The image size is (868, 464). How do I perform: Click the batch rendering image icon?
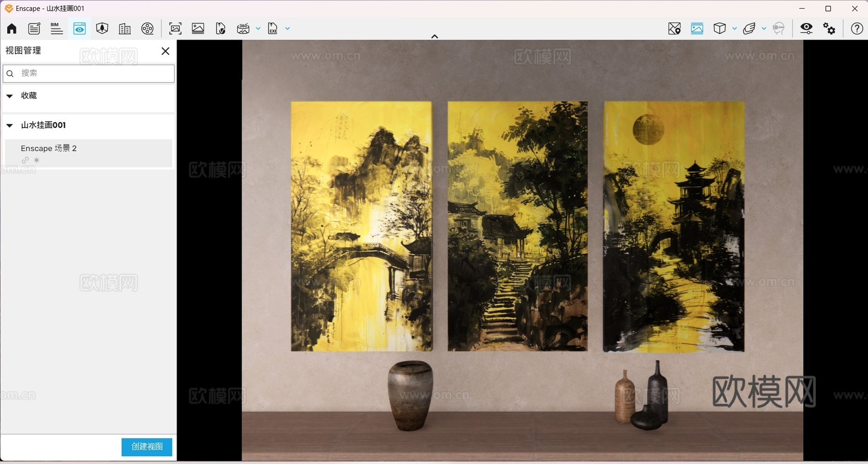click(x=198, y=28)
